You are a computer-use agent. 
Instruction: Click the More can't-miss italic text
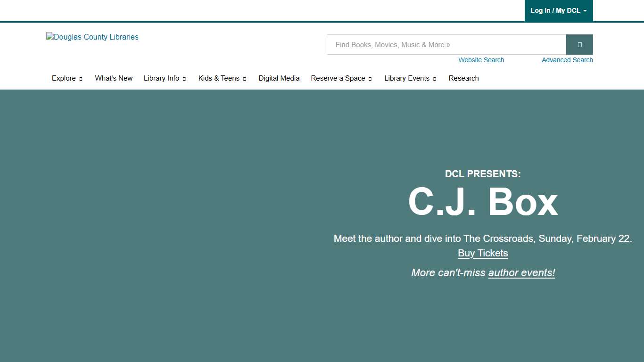(448, 273)
